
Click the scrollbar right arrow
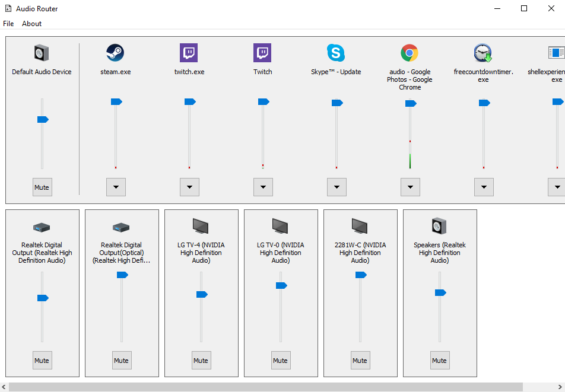click(560, 387)
